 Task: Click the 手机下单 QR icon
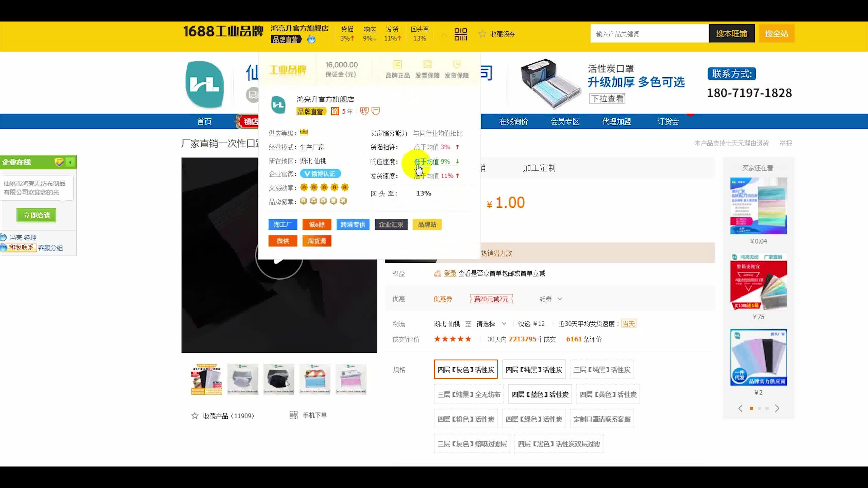click(x=293, y=415)
